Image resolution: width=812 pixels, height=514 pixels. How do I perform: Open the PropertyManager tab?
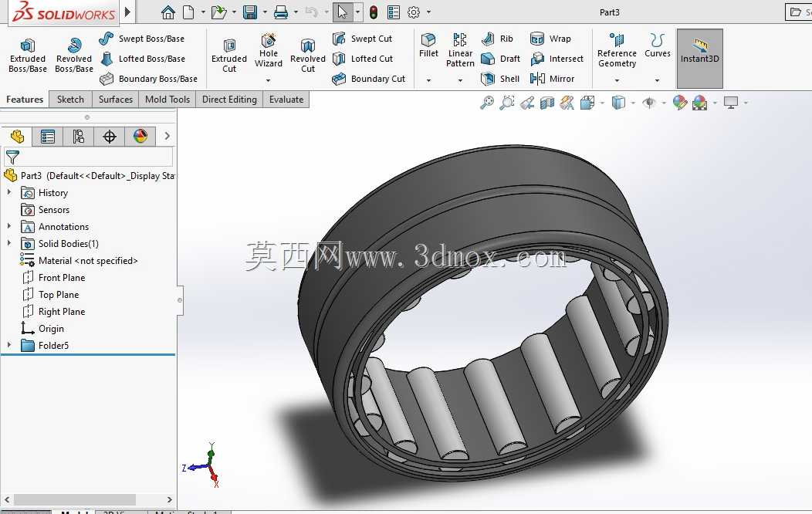click(48, 137)
